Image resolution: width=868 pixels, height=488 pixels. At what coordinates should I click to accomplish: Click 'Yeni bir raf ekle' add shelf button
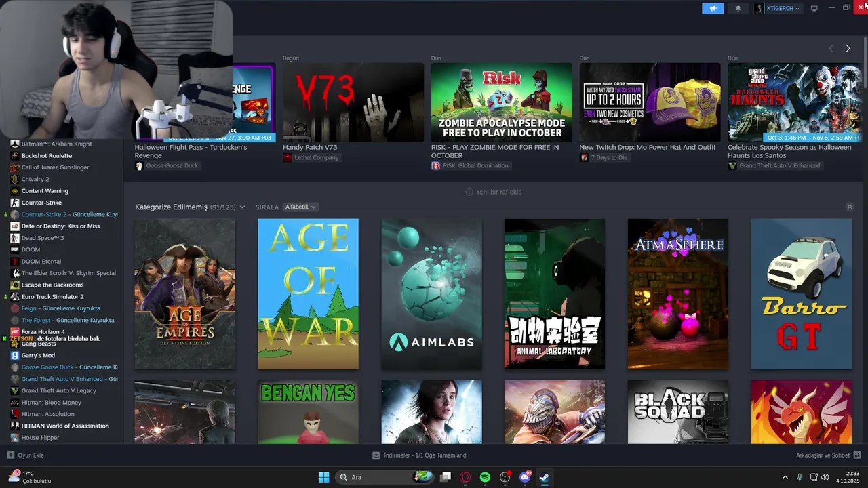pos(494,192)
